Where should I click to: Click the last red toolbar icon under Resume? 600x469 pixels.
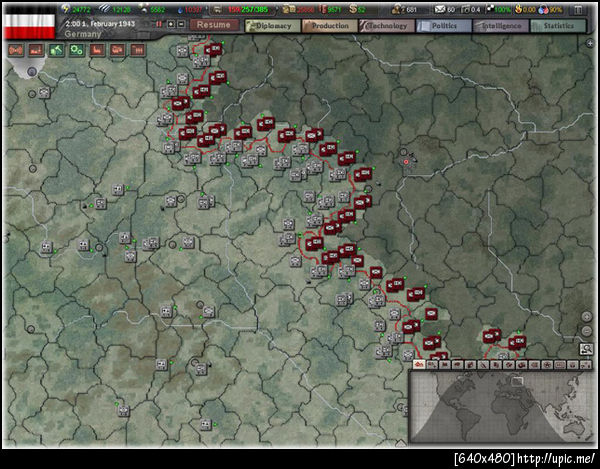(x=138, y=50)
